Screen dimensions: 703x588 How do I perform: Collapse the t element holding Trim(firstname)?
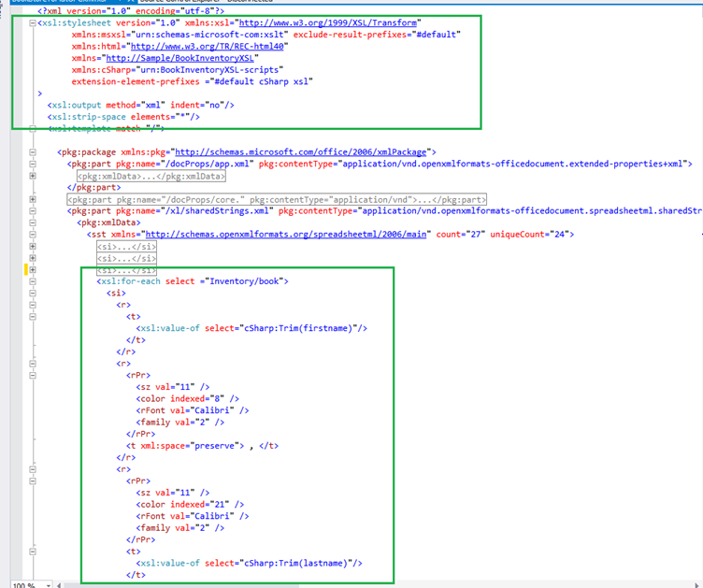tap(33, 316)
